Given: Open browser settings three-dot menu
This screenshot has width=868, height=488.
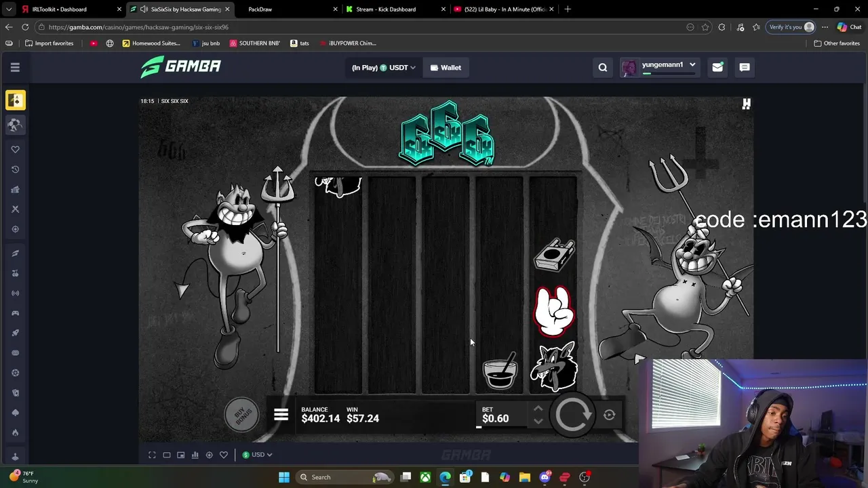Looking at the screenshot, I should tap(825, 27).
